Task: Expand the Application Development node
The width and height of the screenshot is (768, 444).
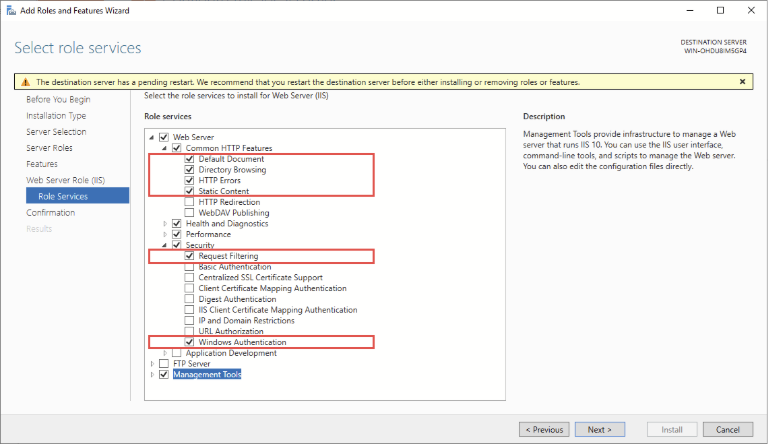Action: 165,353
